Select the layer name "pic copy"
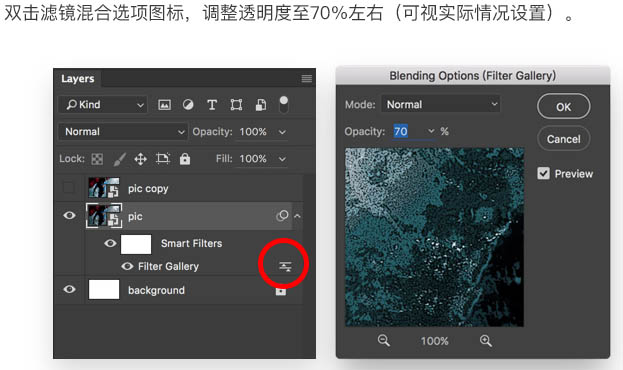 pyautogui.click(x=148, y=188)
